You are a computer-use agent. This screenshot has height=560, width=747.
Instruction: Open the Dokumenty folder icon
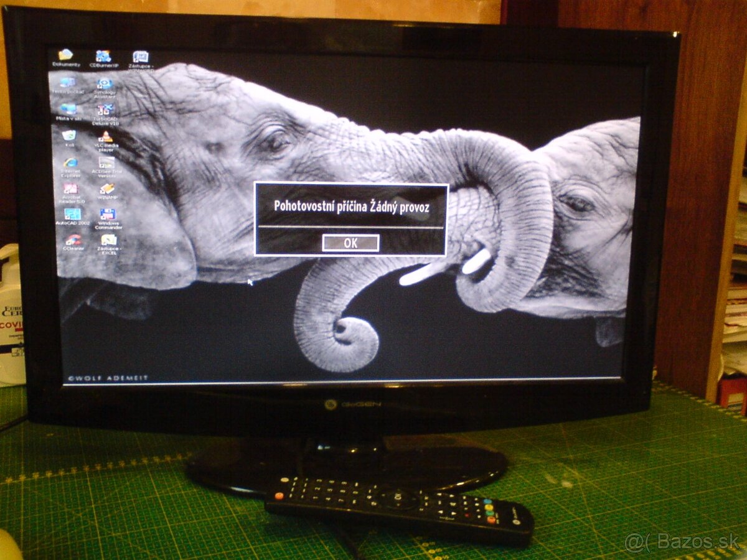coord(66,58)
